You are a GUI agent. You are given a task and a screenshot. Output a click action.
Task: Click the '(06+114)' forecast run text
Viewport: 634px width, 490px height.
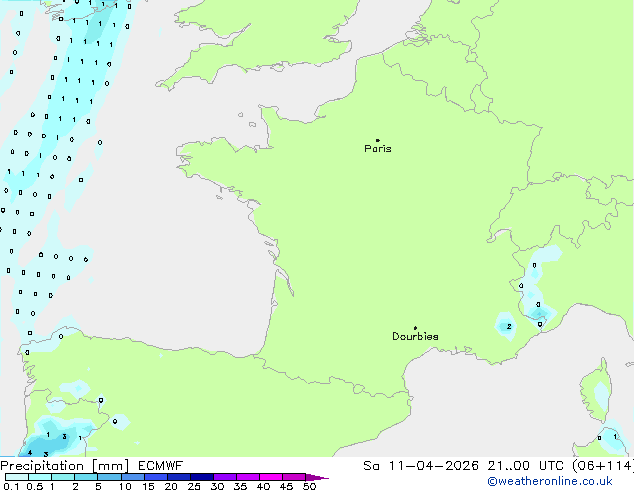click(603, 466)
